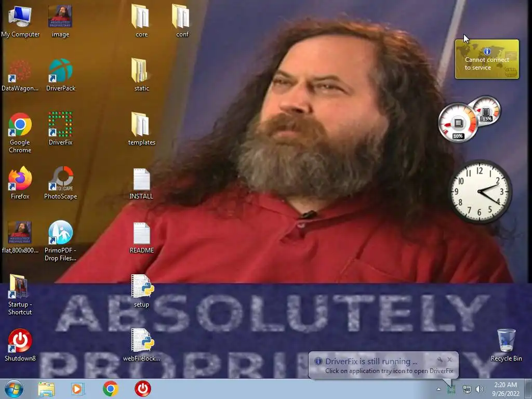Click the wrench icon in DriverFix notification
Viewport: 532px width, 399px height.
tap(440, 360)
